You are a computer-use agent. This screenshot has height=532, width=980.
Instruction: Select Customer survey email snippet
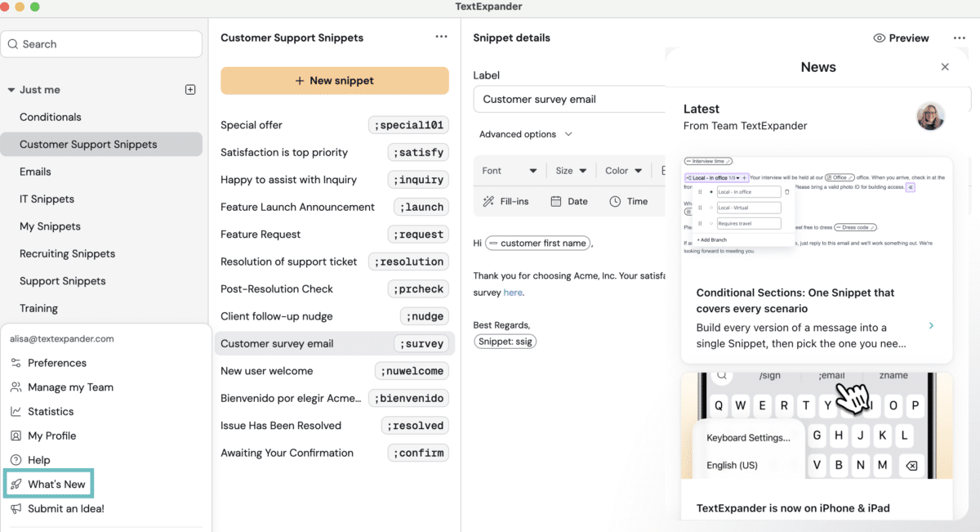point(335,343)
